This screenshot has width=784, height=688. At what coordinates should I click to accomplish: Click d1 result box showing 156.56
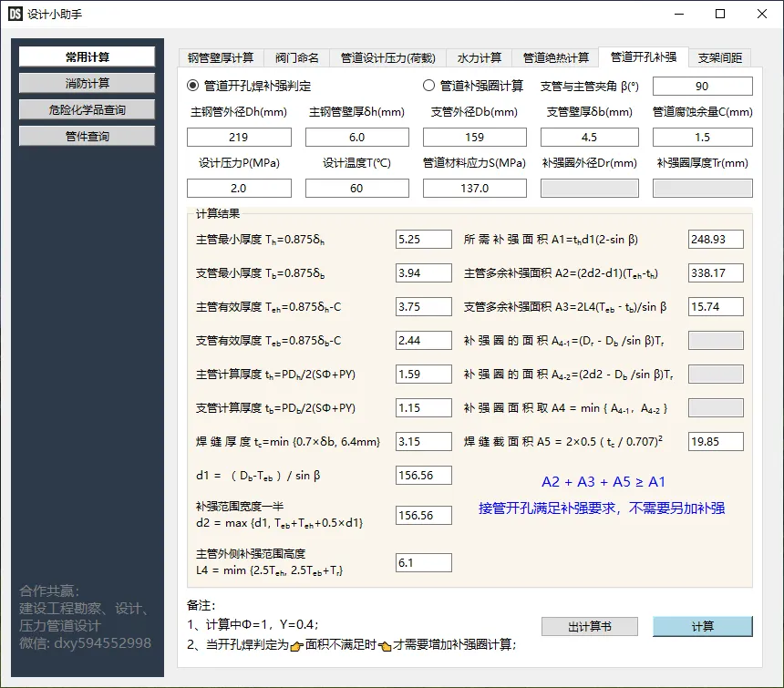click(x=424, y=475)
